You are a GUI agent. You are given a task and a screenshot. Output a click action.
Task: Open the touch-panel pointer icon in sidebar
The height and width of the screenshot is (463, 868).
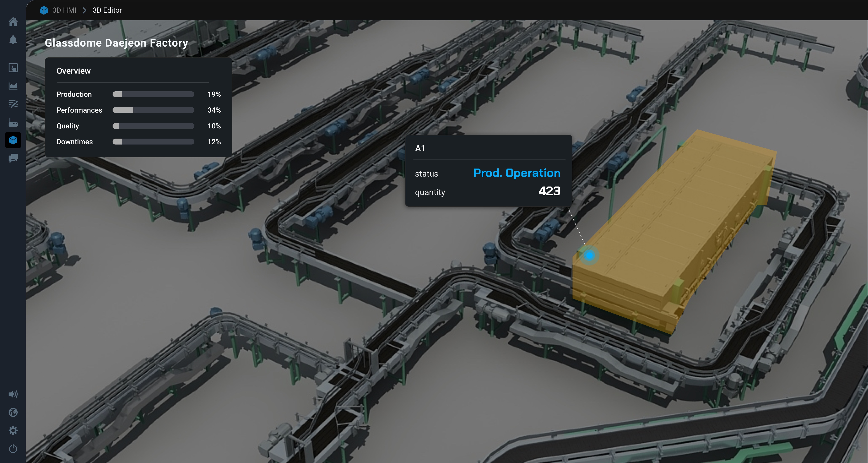(x=13, y=68)
